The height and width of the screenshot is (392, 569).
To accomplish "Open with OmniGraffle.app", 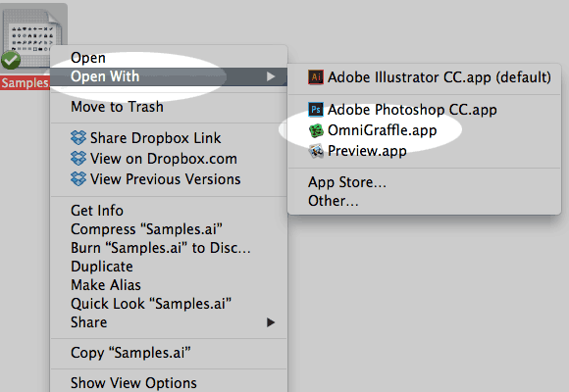I will pos(424,130).
